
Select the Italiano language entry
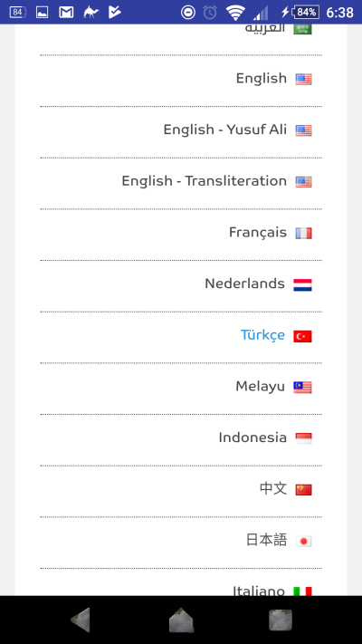pos(181,582)
